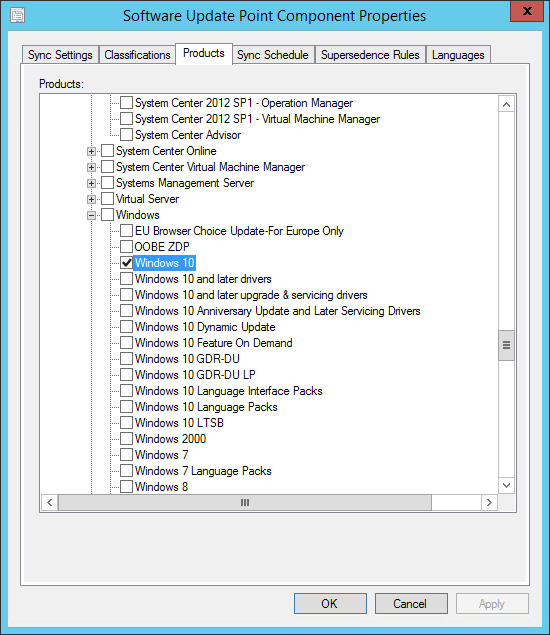Check the Systems Management Server box
This screenshot has width=550, height=635.
point(107,183)
